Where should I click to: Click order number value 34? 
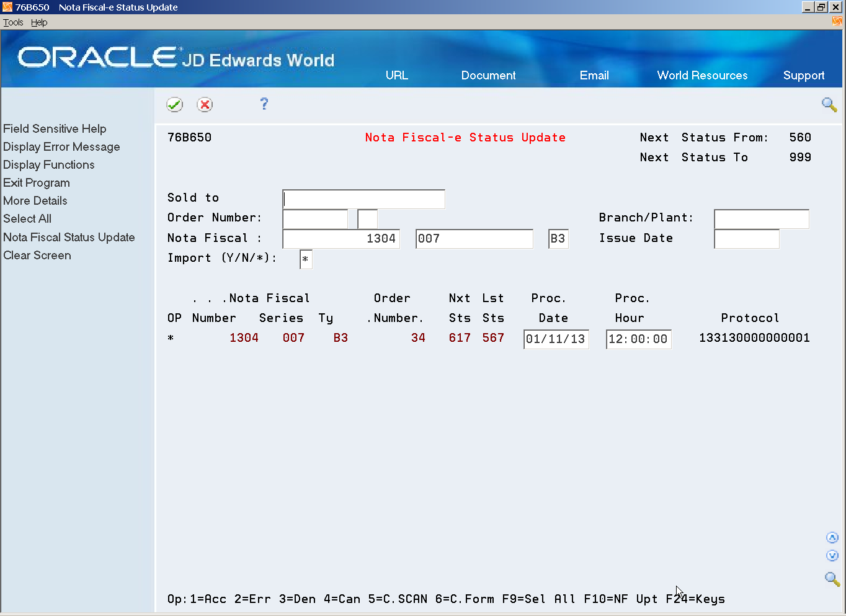click(419, 338)
